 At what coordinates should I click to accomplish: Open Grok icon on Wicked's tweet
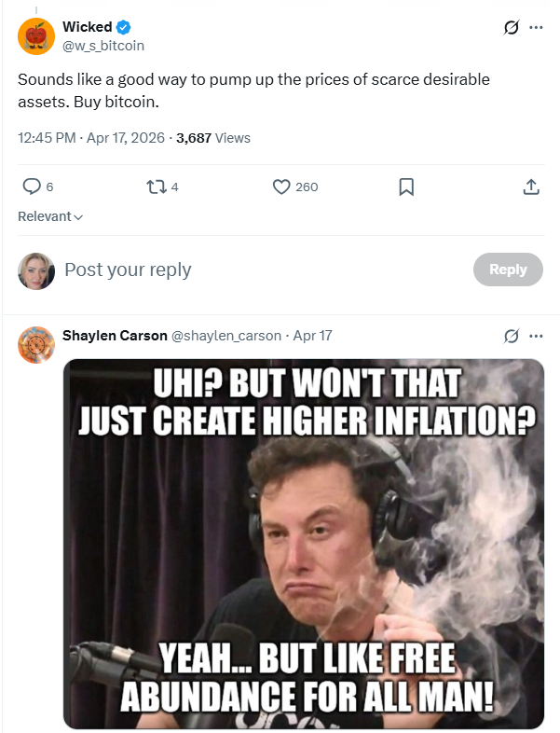[x=511, y=28]
